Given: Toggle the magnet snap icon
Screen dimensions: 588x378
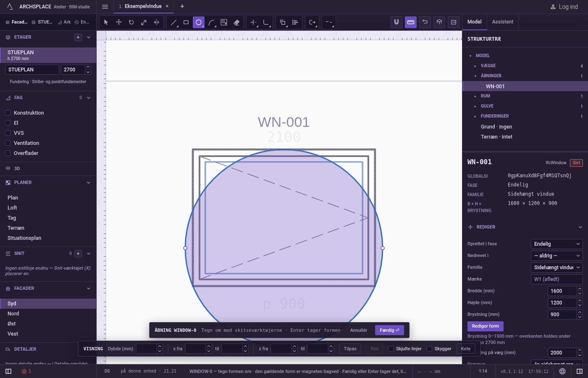Looking at the screenshot, I should coord(396,22).
